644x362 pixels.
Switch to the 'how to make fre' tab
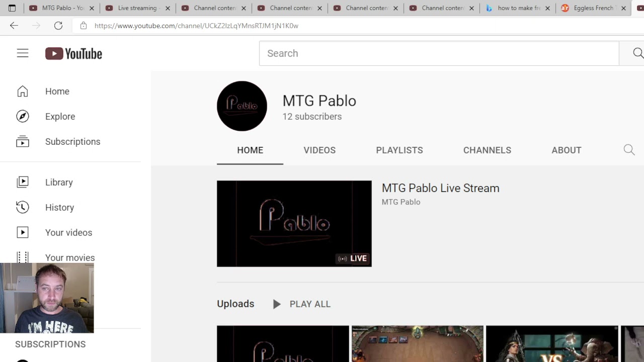[517, 8]
